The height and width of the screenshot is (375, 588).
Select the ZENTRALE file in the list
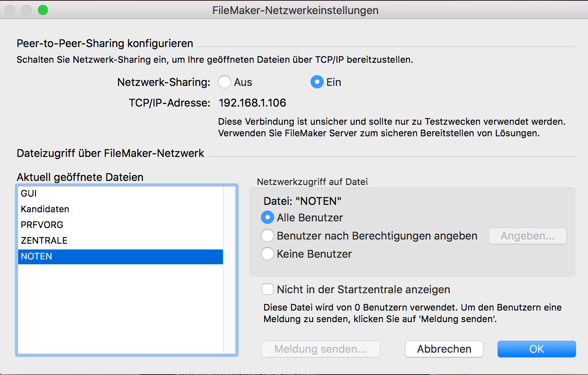[121, 240]
